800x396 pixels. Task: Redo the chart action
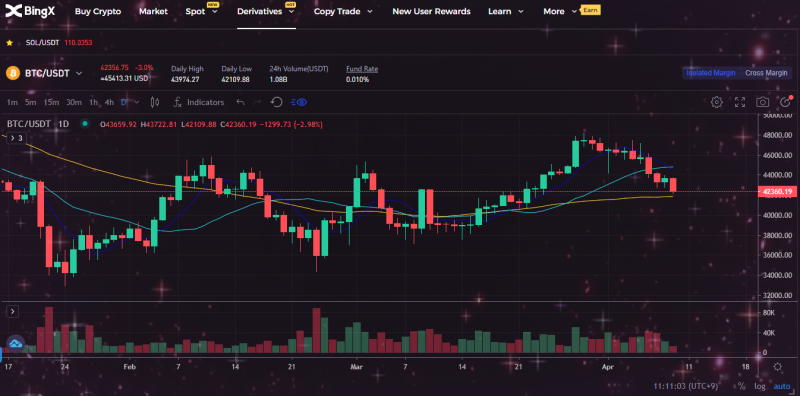tap(257, 102)
